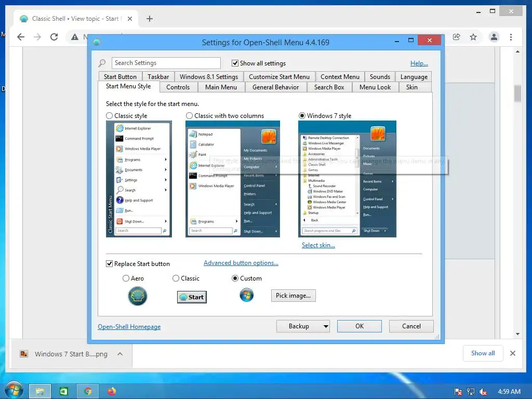Open the Search Box tab
Screen dimensions: 532x399
pyautogui.click(x=329, y=87)
